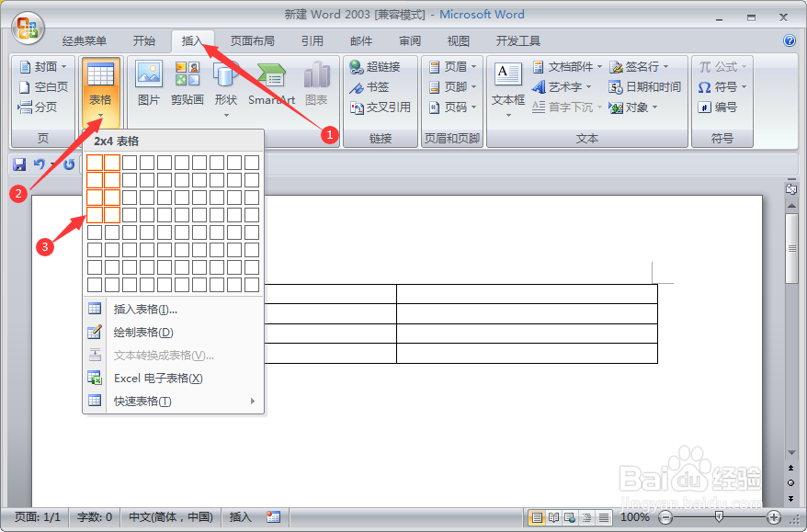Toggle print layout view

point(537,517)
